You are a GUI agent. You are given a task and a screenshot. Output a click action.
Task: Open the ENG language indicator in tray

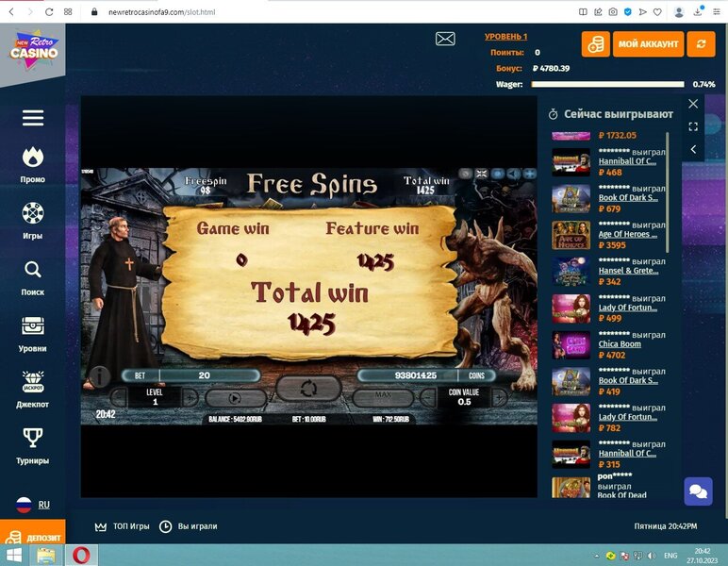(x=670, y=556)
